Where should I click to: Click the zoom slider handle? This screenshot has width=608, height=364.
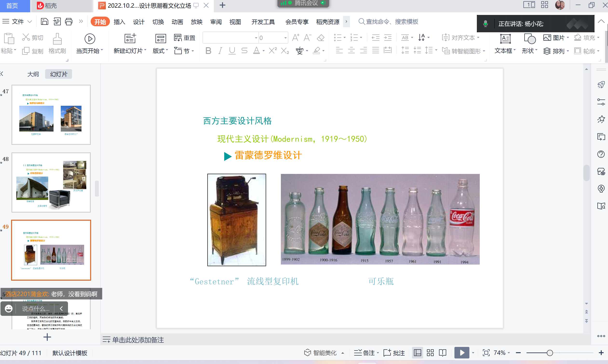pos(550,353)
